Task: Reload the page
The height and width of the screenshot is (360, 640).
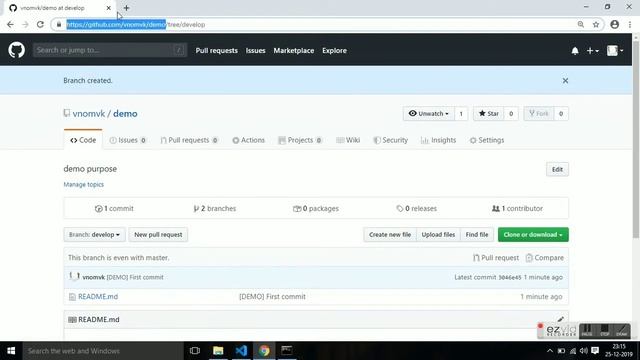Action: (40, 24)
